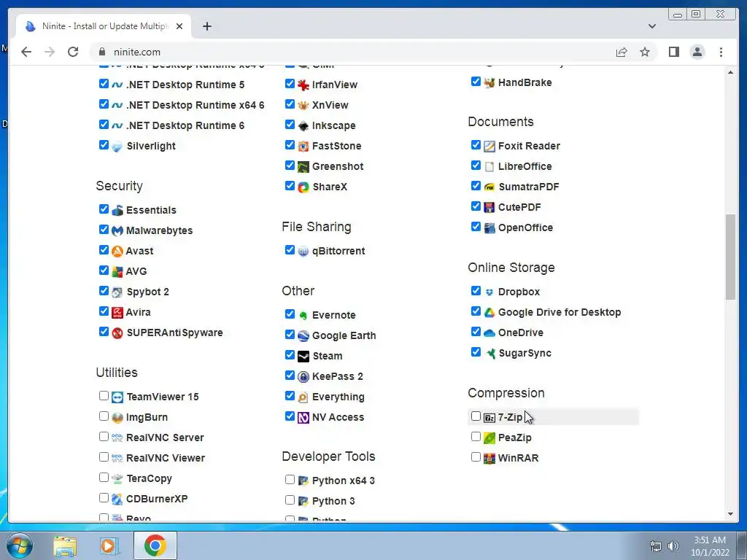This screenshot has width=747, height=560.
Task: Click the Malwarebytes icon
Action: pos(117,231)
